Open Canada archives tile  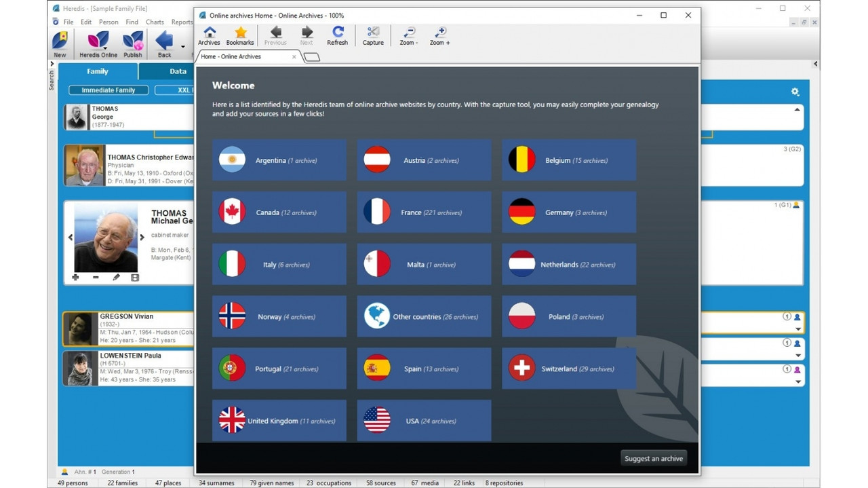click(x=279, y=212)
